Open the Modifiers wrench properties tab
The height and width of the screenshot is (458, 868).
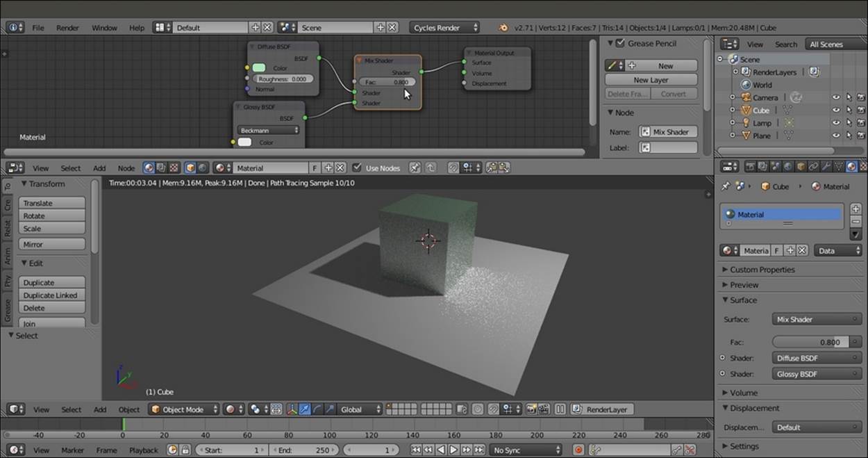point(826,167)
